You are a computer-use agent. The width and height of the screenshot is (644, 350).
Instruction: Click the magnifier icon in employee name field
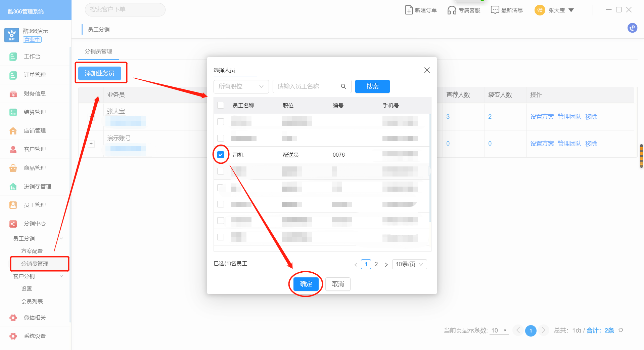coord(343,86)
